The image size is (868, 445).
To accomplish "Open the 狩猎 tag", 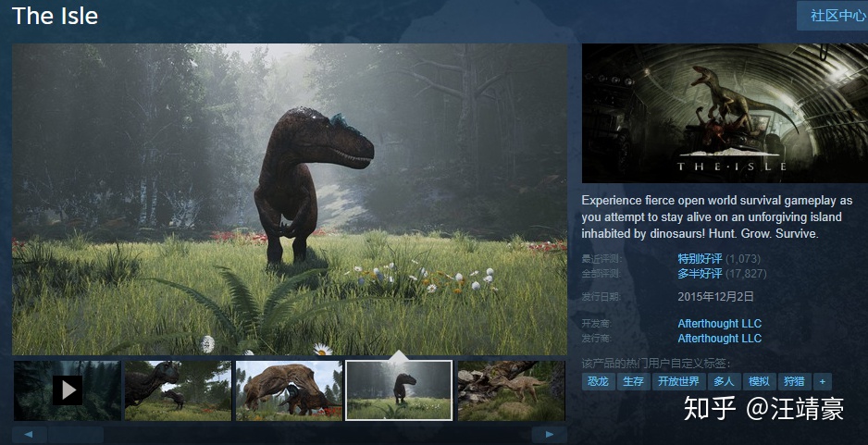I will pos(794,381).
